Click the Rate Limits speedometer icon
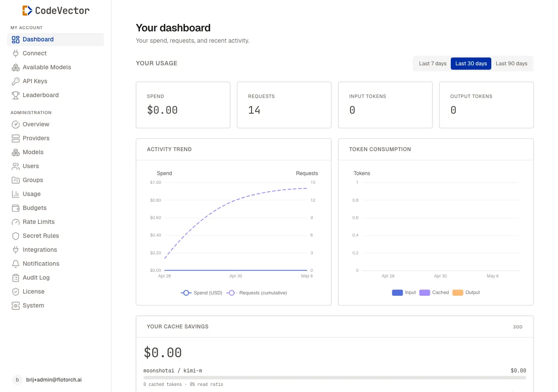Viewport: 558px width, 392px height. pyautogui.click(x=16, y=222)
